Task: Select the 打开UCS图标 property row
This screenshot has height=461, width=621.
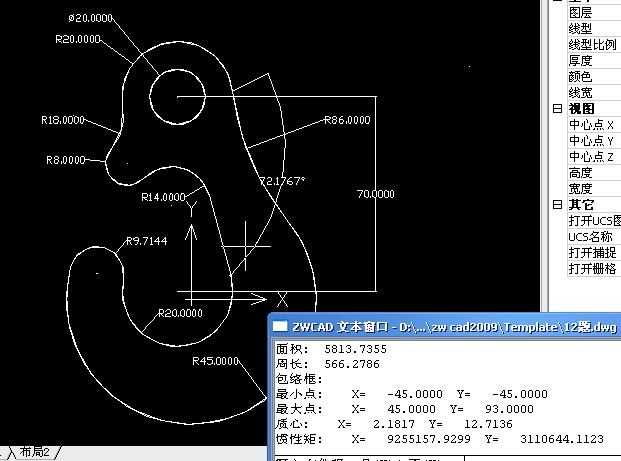Action: click(594, 221)
